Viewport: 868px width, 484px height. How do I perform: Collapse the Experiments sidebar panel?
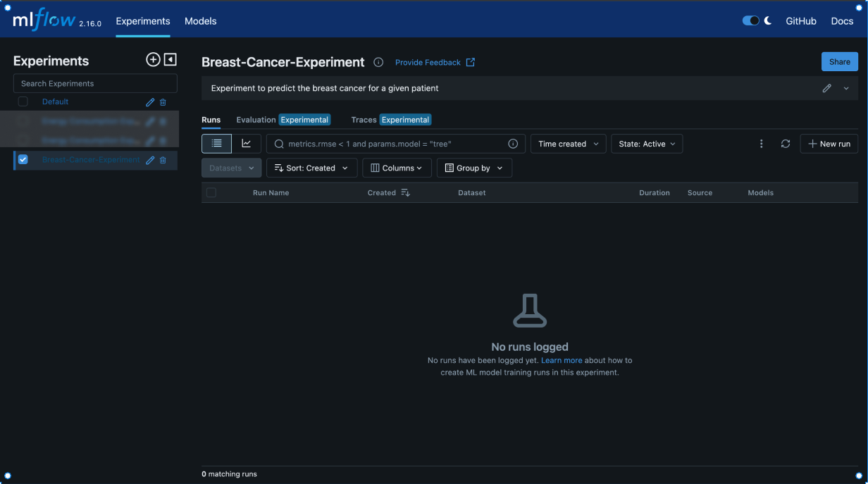[170, 60]
